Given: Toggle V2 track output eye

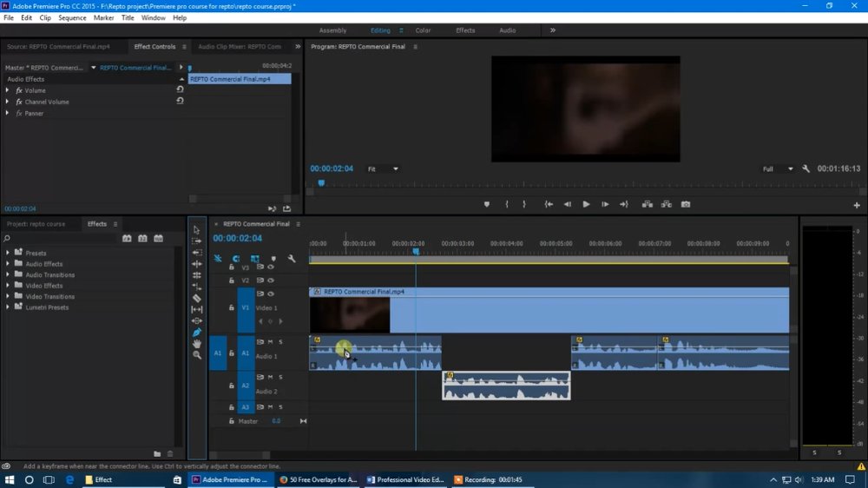Looking at the screenshot, I should tap(271, 280).
